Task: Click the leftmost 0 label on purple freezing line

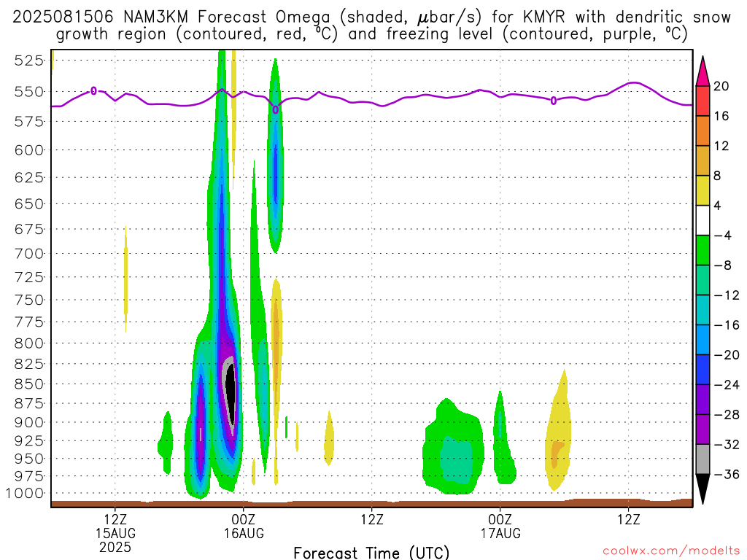Action: point(94,90)
